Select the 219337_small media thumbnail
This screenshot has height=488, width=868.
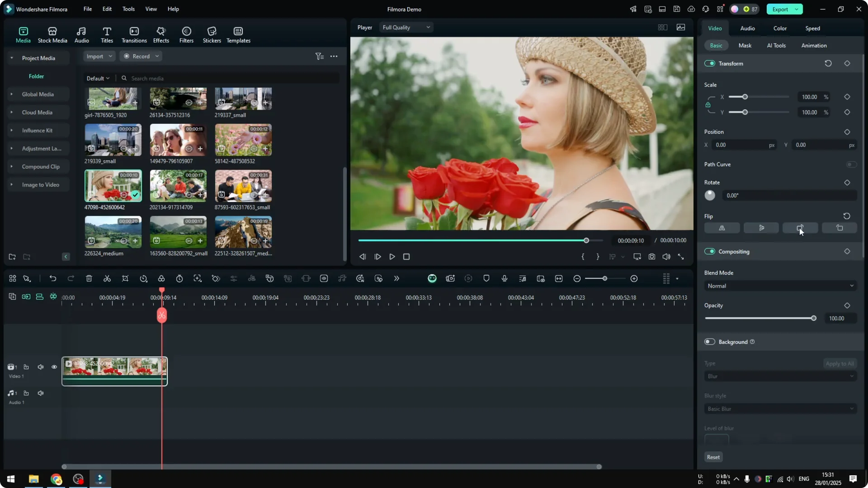click(x=243, y=98)
